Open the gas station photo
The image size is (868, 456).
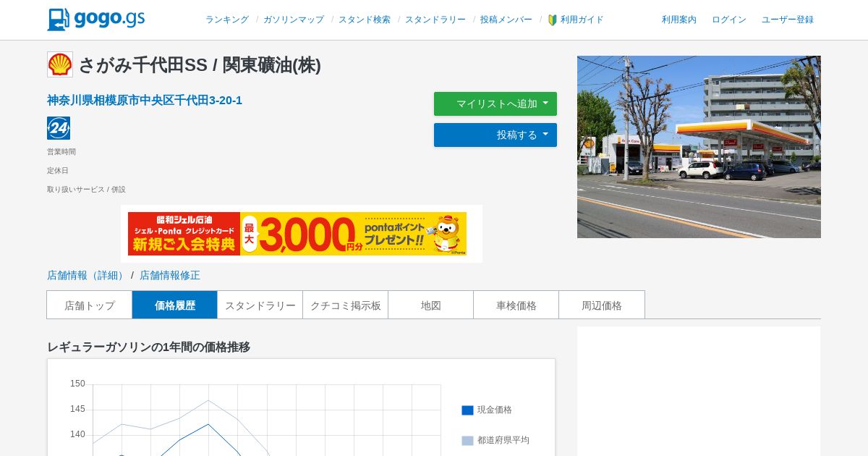pyautogui.click(x=699, y=147)
